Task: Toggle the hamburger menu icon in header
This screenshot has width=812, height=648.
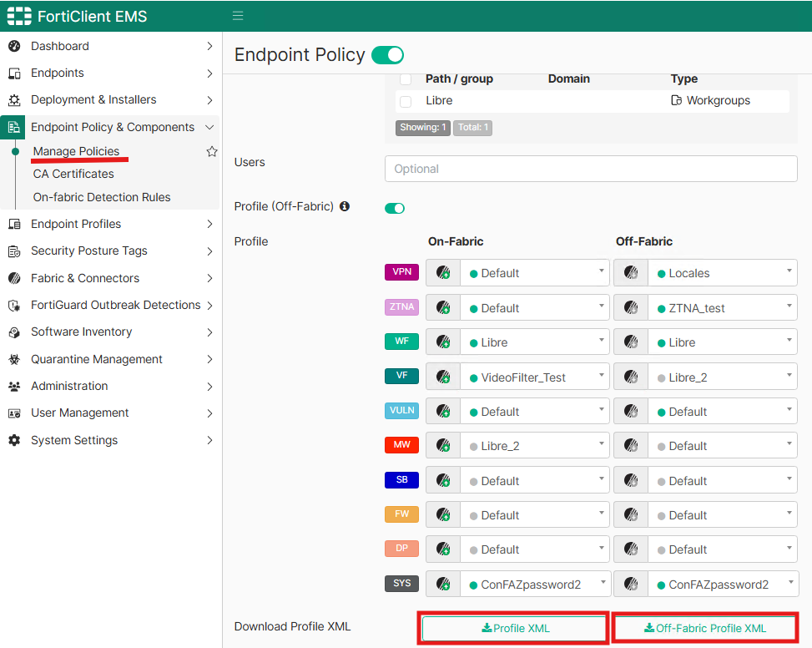Action: [x=238, y=16]
